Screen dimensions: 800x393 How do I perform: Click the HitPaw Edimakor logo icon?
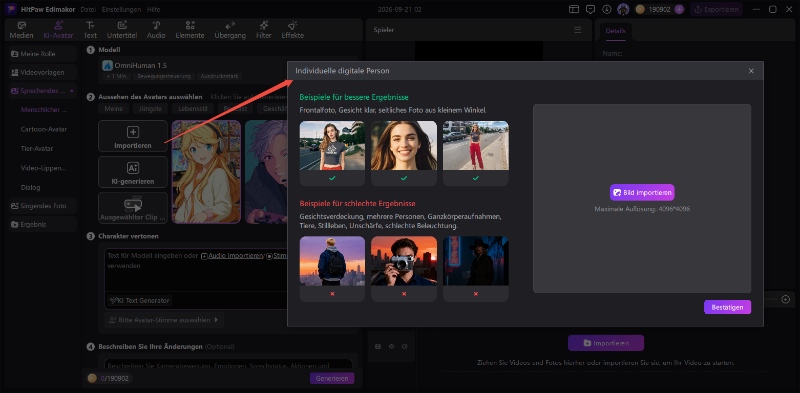(x=11, y=9)
